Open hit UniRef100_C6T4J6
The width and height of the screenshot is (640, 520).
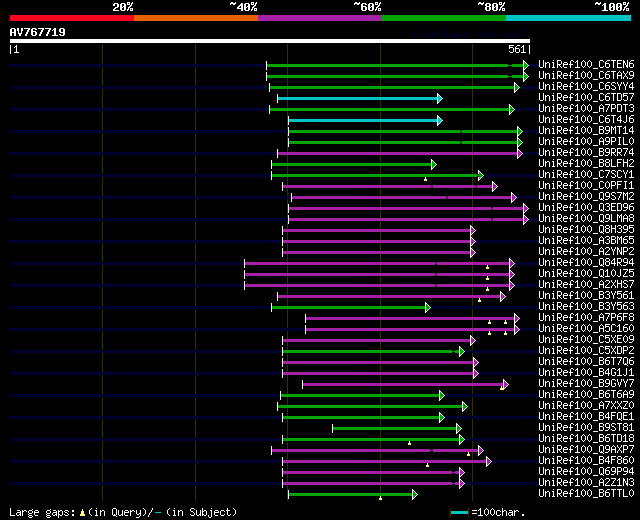click(x=586, y=119)
